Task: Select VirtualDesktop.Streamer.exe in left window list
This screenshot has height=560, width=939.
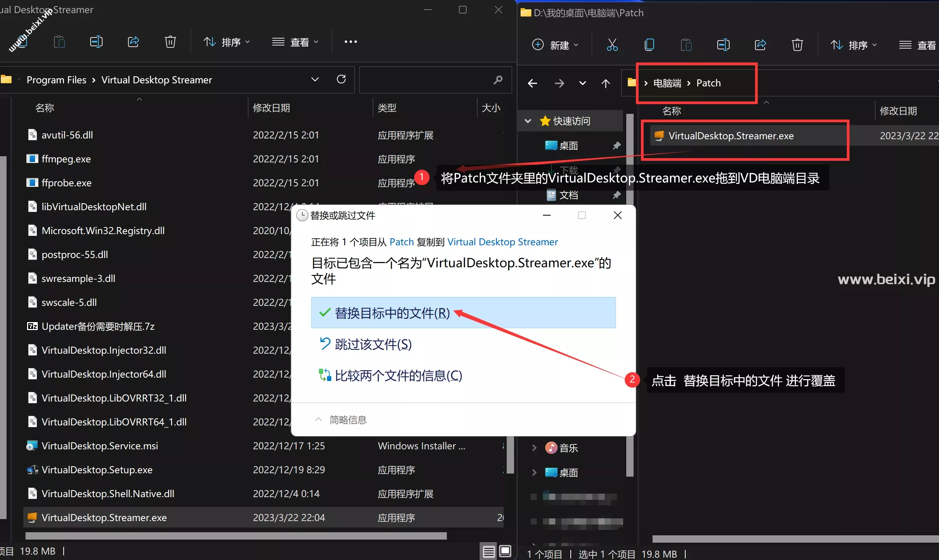Action: 263,518
